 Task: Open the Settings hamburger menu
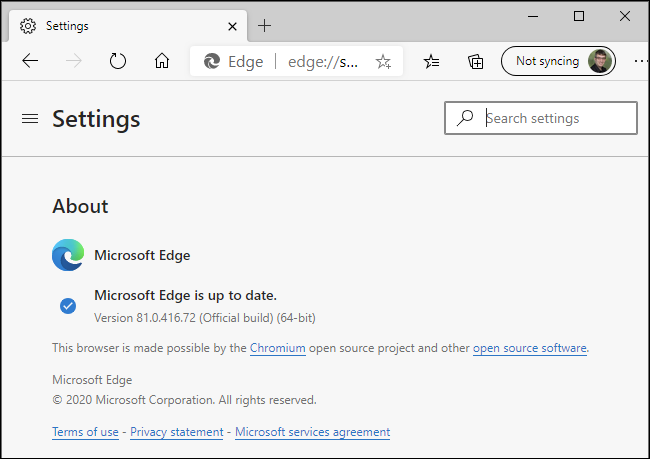30,119
